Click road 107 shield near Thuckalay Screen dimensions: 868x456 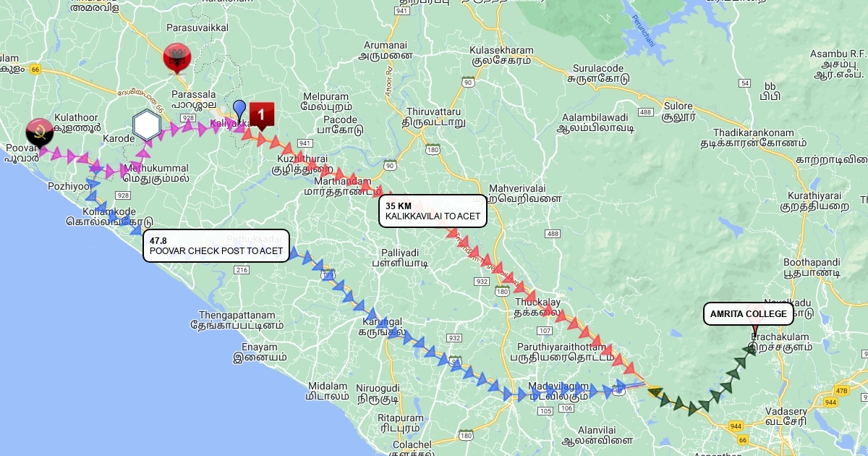click(x=545, y=331)
